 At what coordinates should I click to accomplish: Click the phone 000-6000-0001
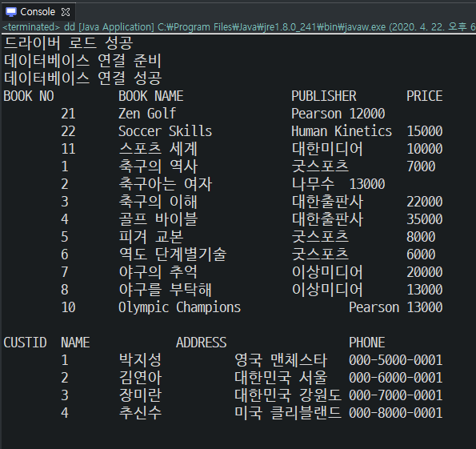click(395, 378)
